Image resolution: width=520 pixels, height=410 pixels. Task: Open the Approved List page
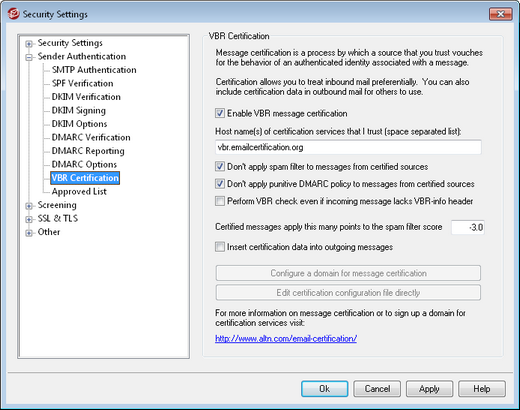[x=79, y=192]
